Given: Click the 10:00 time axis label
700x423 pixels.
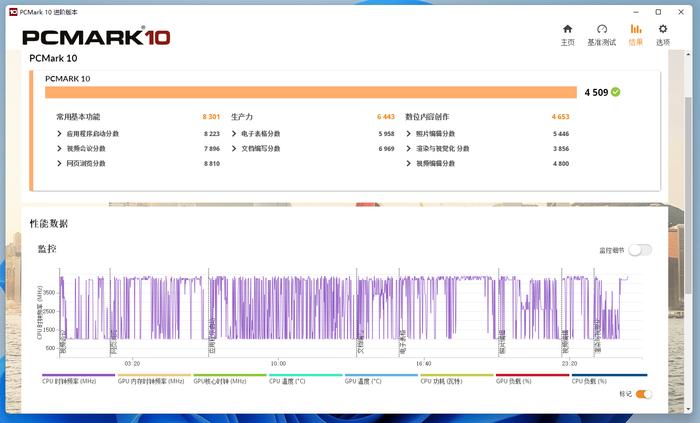Looking at the screenshot, I should pyautogui.click(x=278, y=364).
